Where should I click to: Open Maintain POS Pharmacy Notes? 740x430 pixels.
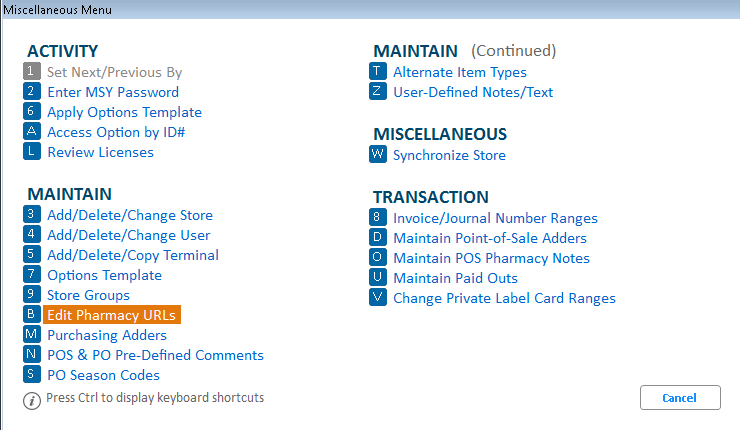click(491, 258)
